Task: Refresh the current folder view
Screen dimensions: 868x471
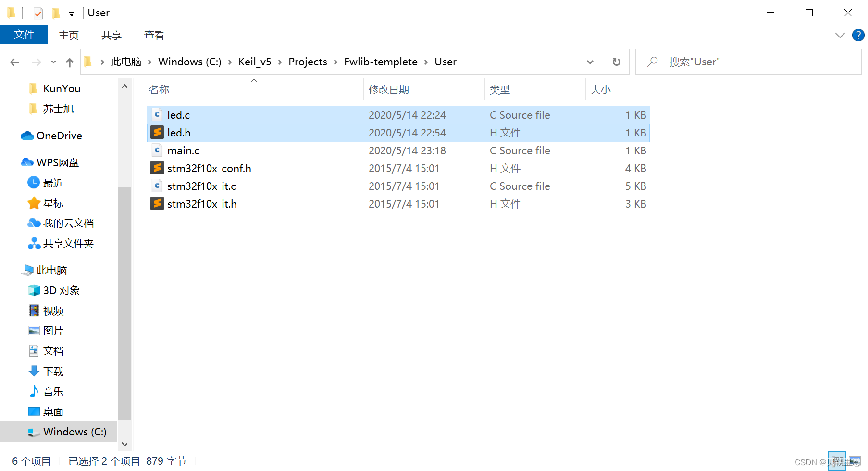Action: pyautogui.click(x=616, y=62)
